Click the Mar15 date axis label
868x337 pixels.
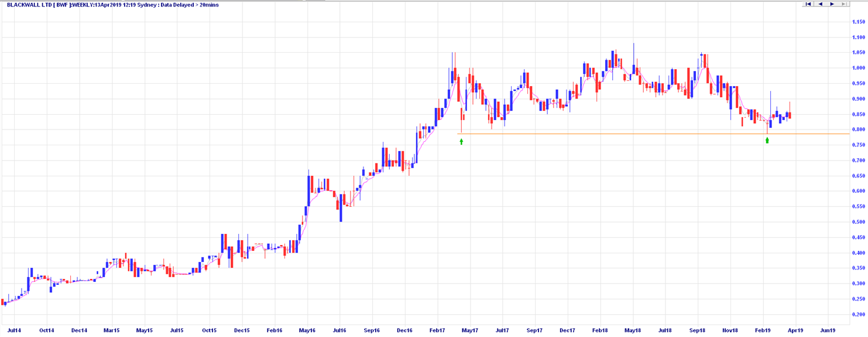point(112,331)
